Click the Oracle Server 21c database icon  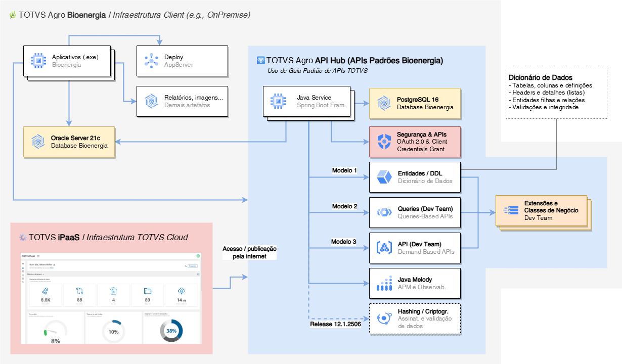(x=37, y=142)
